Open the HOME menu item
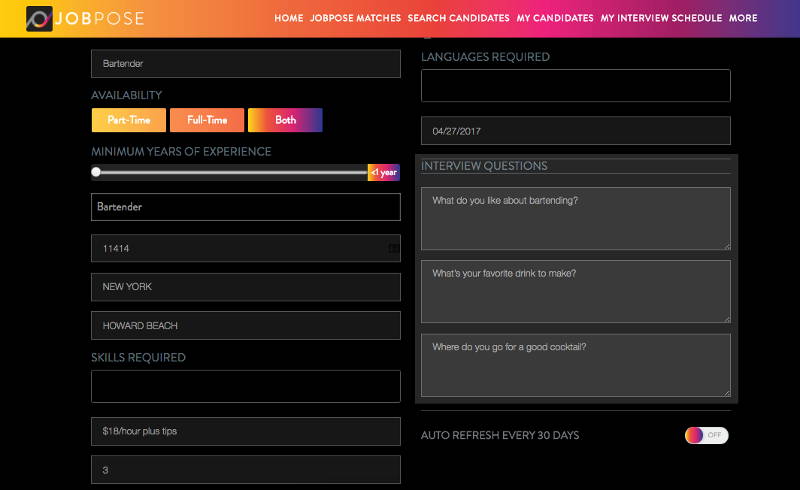The height and width of the screenshot is (490, 800). pos(289,18)
